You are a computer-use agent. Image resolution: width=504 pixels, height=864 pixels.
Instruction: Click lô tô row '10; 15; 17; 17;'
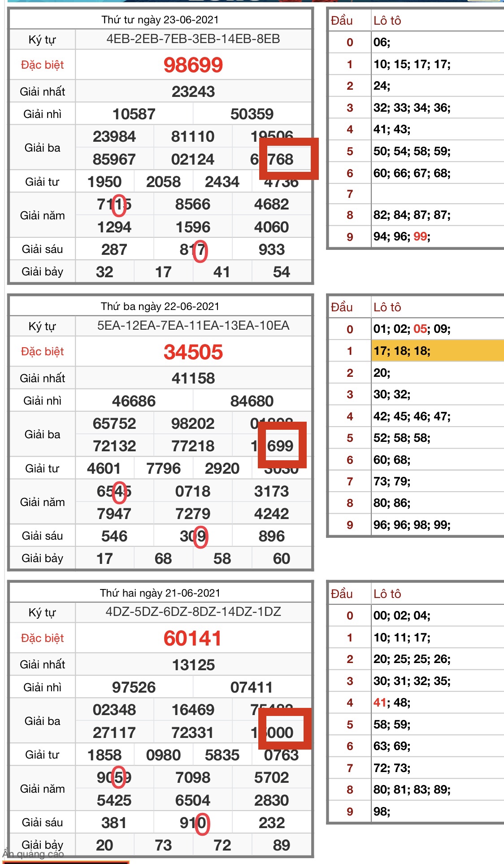[x=412, y=64]
